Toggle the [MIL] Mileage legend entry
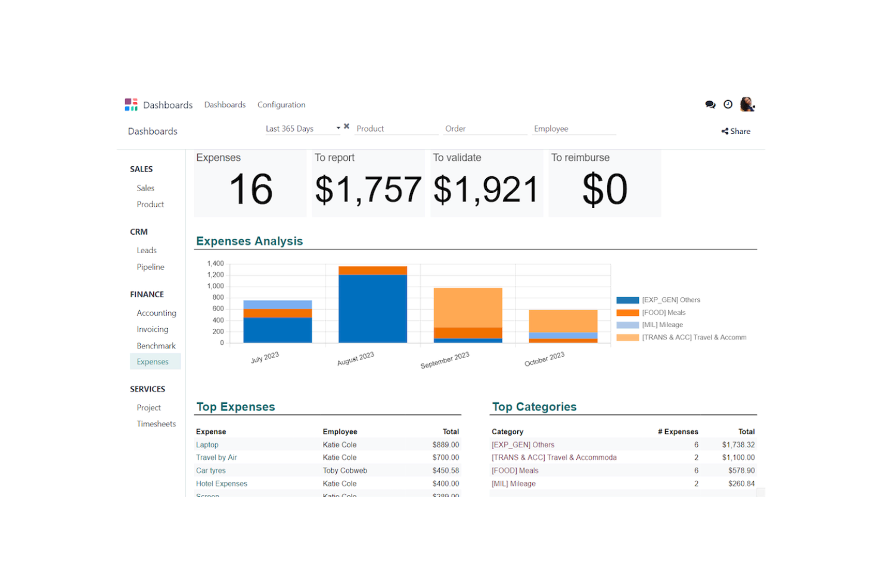Image resolution: width=882 pixels, height=588 pixels. click(x=650, y=325)
